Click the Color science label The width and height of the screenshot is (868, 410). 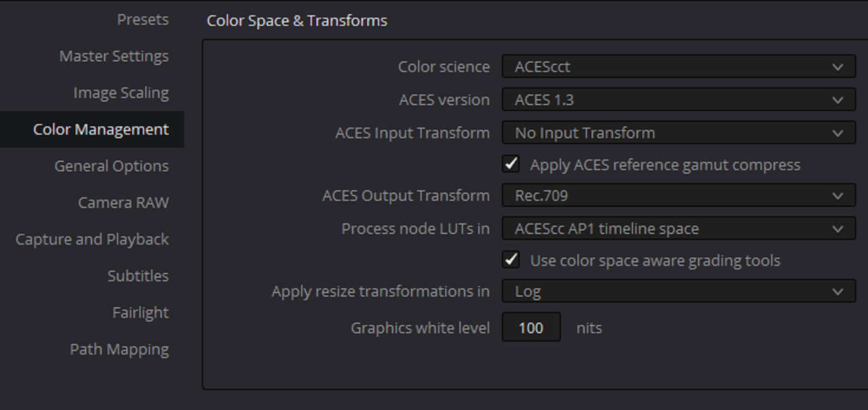443,67
